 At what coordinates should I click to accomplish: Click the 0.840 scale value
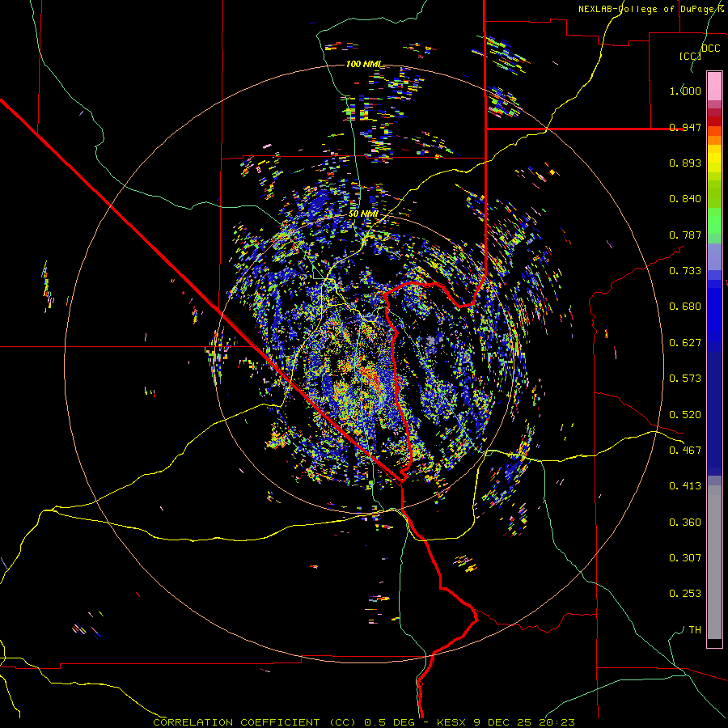click(685, 199)
